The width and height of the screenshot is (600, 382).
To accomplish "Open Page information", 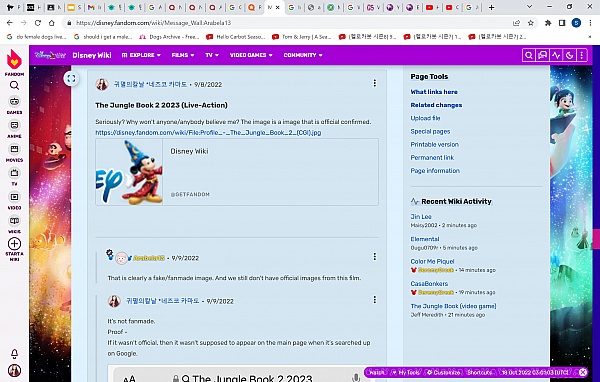I will pyautogui.click(x=435, y=171).
